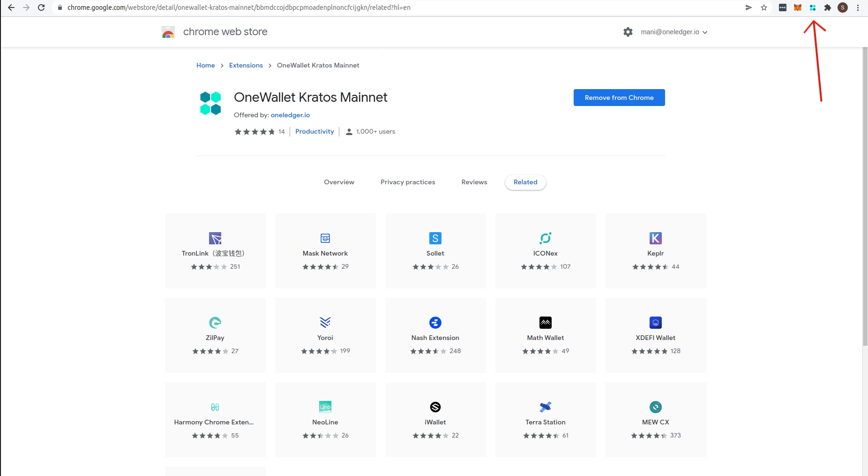Click the MetaMask fox extension icon
The height and width of the screenshot is (476, 868).
pyautogui.click(x=798, y=8)
